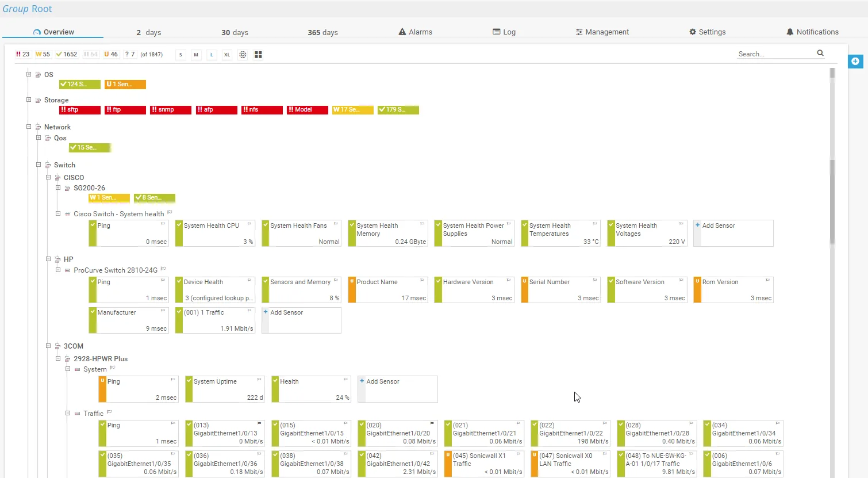Click the priority flag on System Health CPU sensor

coord(249,224)
